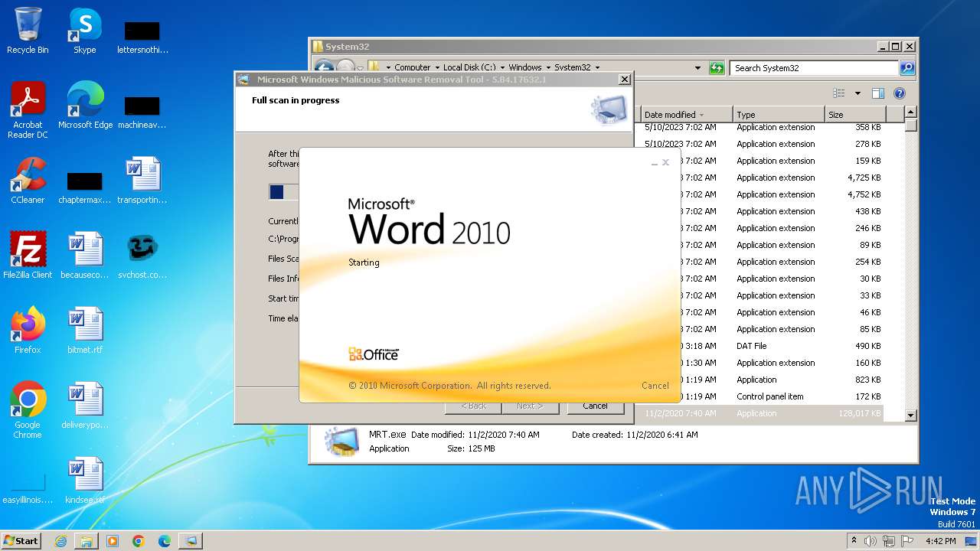
Task: Select the svchost.co... desktop file
Action: click(142, 256)
